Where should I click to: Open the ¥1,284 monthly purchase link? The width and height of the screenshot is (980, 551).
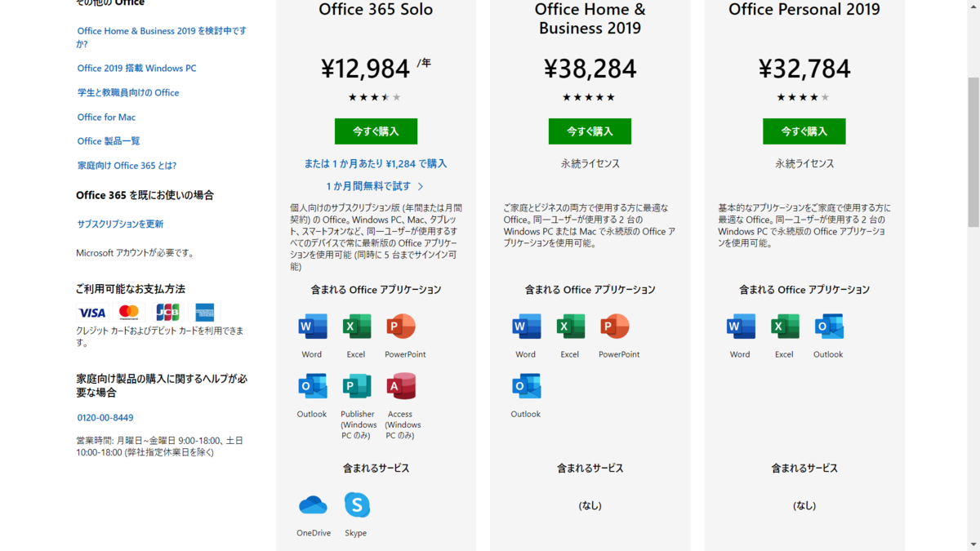[376, 163]
